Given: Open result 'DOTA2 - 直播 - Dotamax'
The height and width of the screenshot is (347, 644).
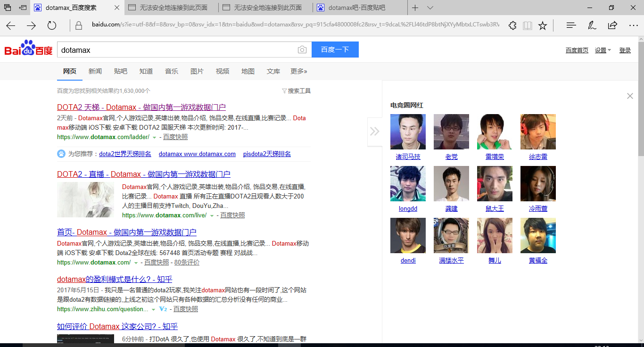Looking at the screenshot, I should pos(144,174).
